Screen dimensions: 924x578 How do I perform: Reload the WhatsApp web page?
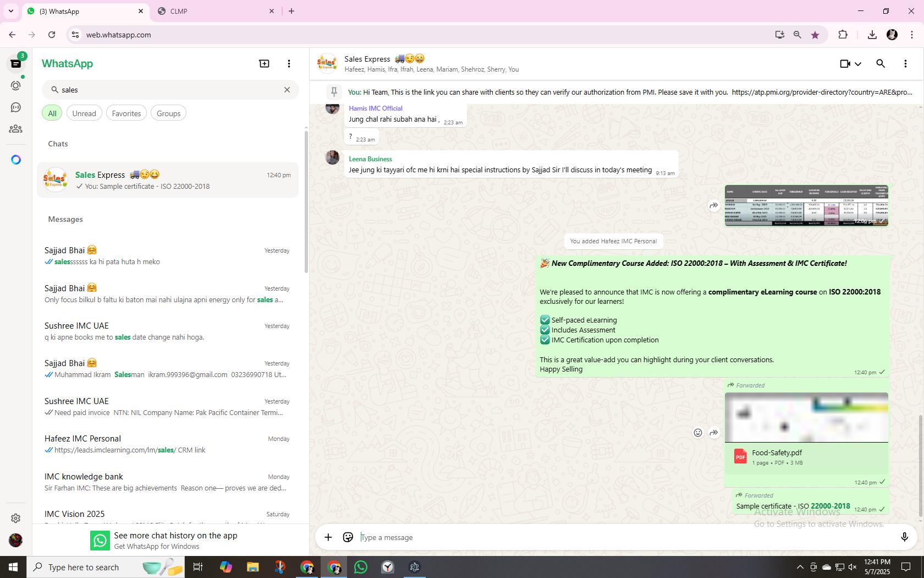point(52,35)
